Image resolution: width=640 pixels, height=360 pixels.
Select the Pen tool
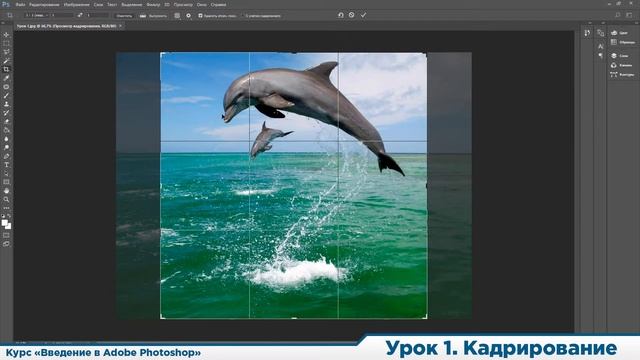click(x=6, y=156)
